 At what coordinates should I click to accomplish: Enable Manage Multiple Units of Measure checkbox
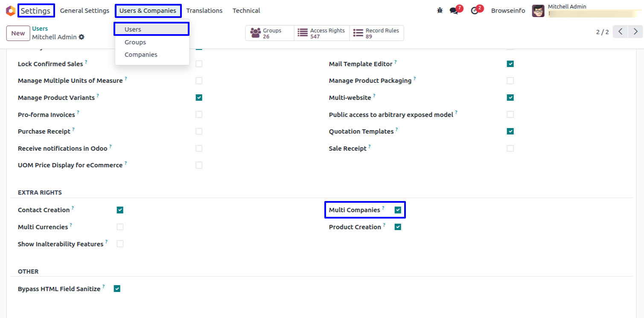[199, 81]
